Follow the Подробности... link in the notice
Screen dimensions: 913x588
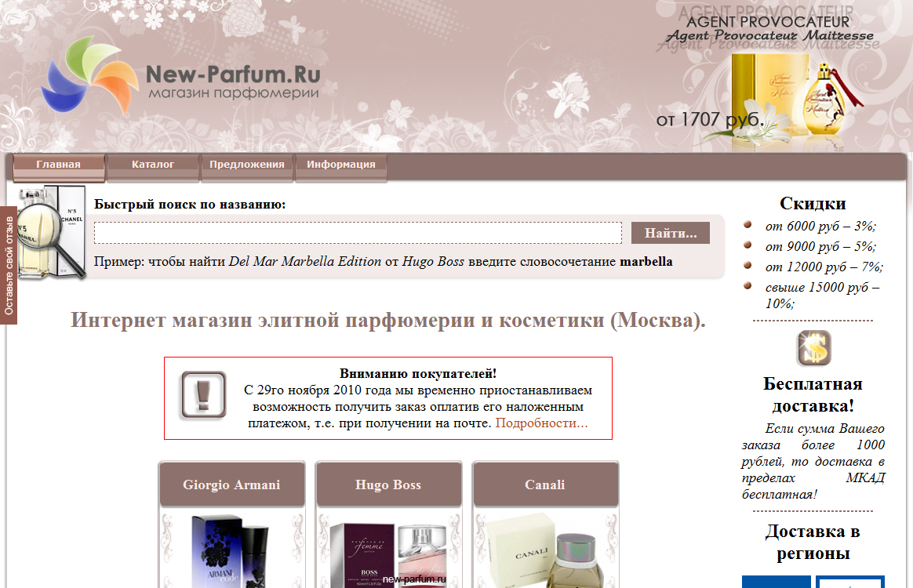[541, 423]
